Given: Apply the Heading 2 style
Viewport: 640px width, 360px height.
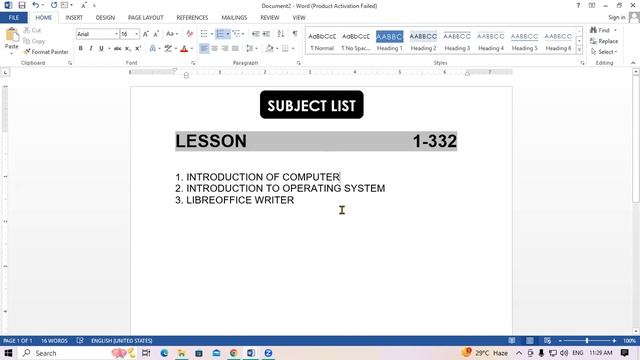Looking at the screenshot, I should point(423,41).
